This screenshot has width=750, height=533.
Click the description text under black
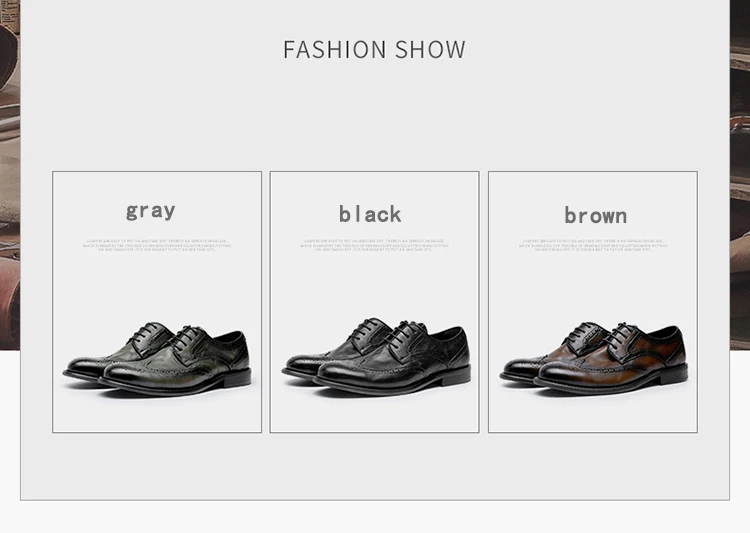(375, 245)
